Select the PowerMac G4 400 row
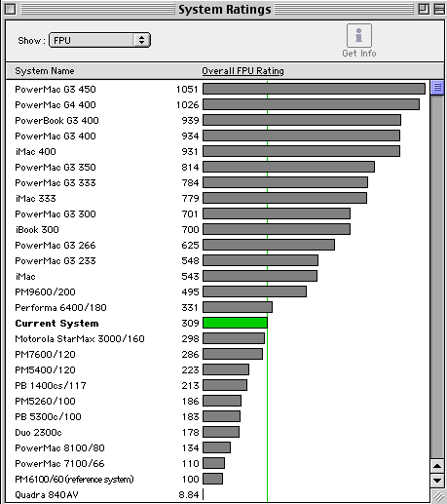 (217, 104)
